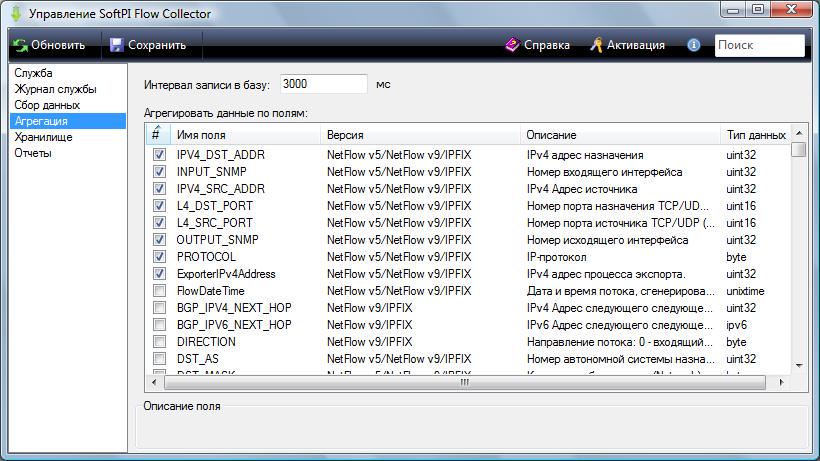Viewport: 820px width, 461px height.
Task: Maximize the SoftPI Flow Collector window
Action: click(758, 10)
